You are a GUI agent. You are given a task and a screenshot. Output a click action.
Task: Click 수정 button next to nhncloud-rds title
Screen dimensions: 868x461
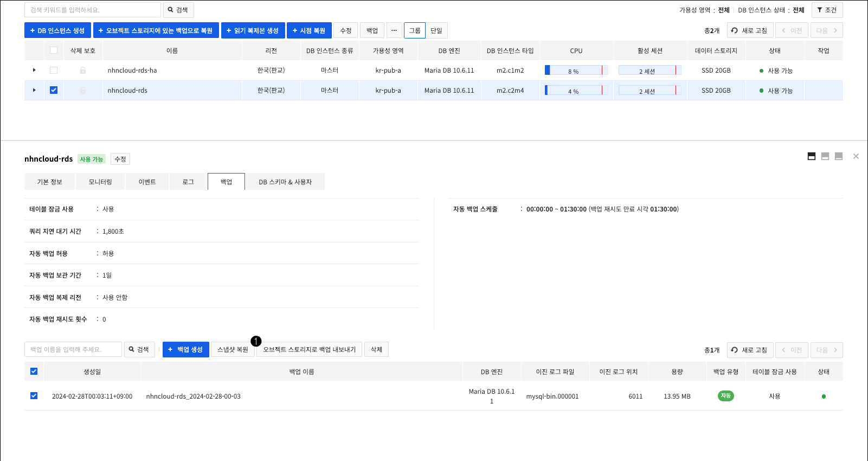(120, 159)
